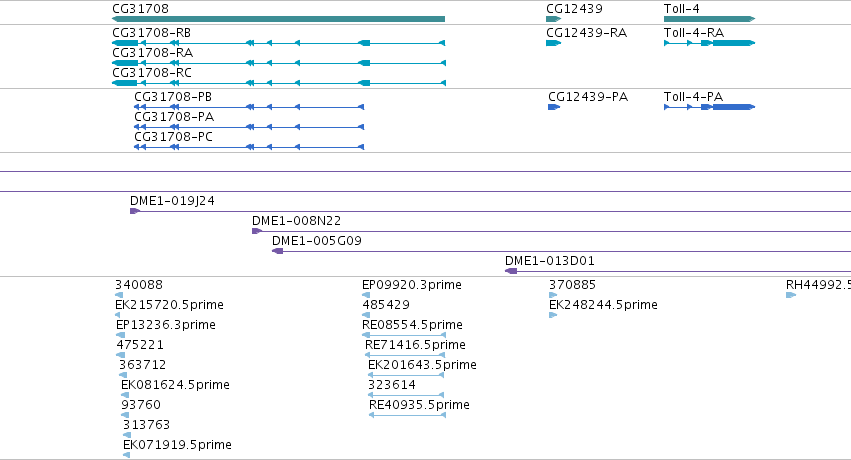
Task: Click the DME1-008N22 clone arrow
Action: (x=257, y=231)
